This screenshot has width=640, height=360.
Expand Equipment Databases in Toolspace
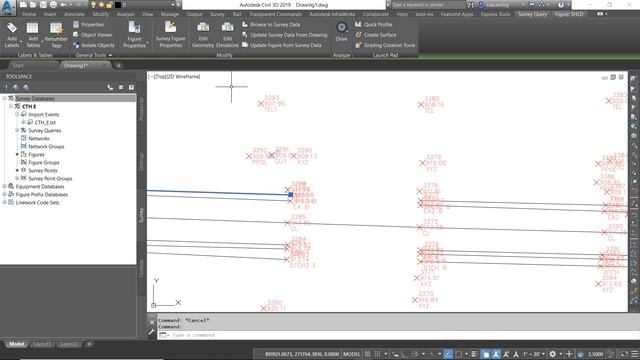(4, 186)
